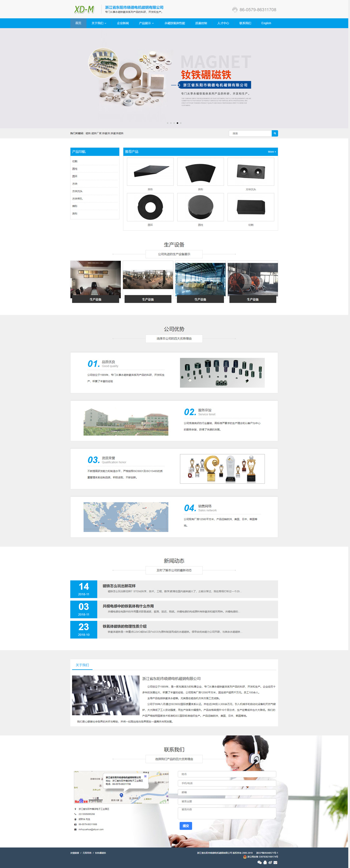The image size is (350, 868).
Task: Click the police badge filing icon
Action: click(245, 857)
